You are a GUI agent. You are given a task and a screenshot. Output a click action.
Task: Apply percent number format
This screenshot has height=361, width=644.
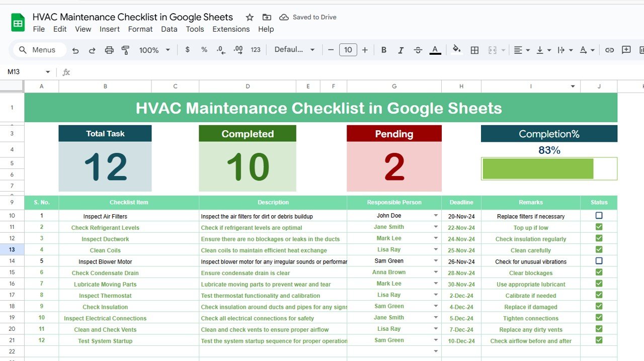point(204,50)
